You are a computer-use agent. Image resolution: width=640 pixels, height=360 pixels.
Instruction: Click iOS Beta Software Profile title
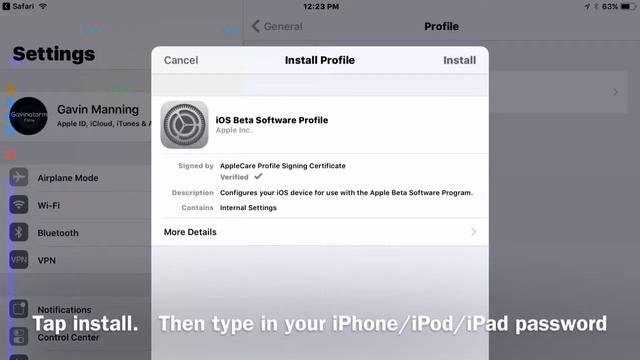272,120
